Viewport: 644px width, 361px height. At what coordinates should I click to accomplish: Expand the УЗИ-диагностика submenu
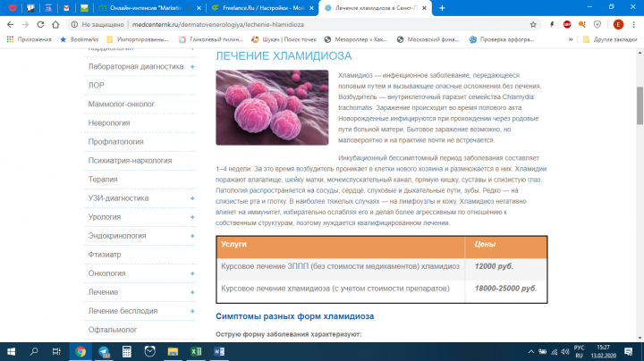[192, 198]
